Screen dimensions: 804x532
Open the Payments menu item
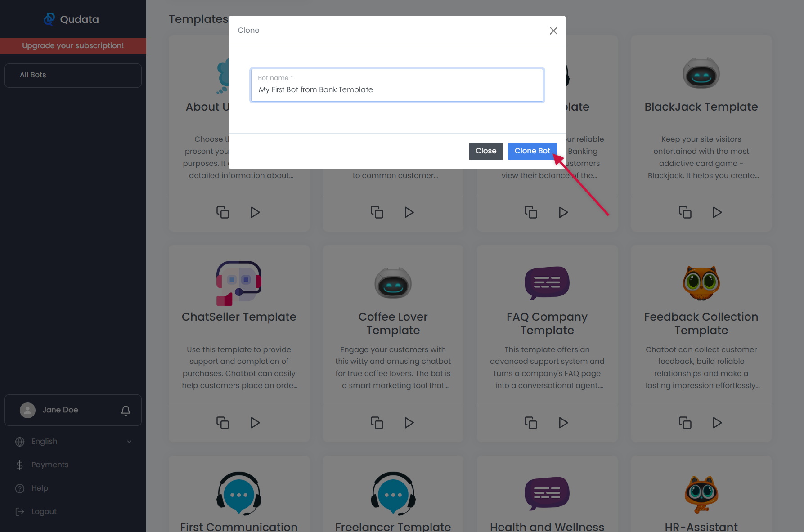pos(49,465)
